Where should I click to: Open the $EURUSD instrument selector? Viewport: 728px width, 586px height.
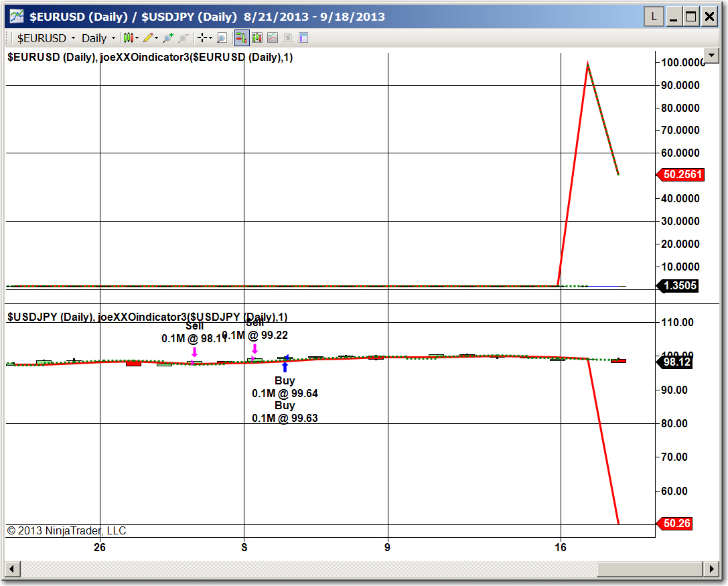[x=46, y=38]
